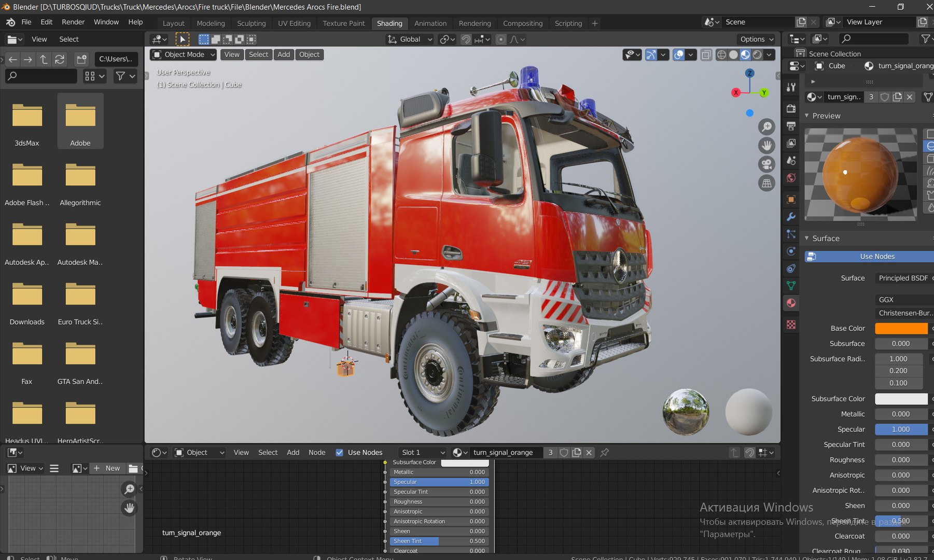Pin the node editor material

[x=604, y=453]
